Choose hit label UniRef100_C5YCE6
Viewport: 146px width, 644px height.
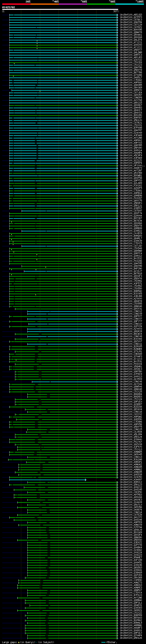[x=131, y=63]
